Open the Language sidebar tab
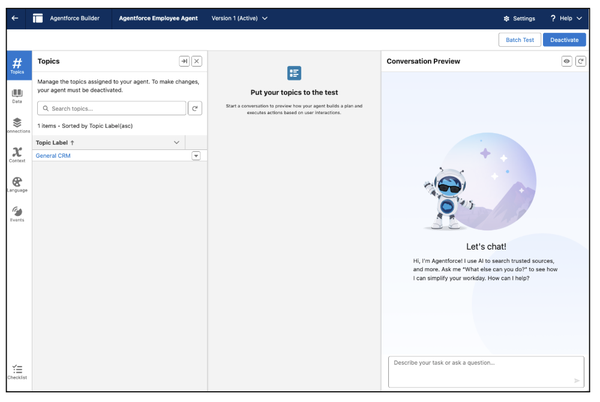Image resolution: width=600 pixels, height=402 pixels. point(17,184)
